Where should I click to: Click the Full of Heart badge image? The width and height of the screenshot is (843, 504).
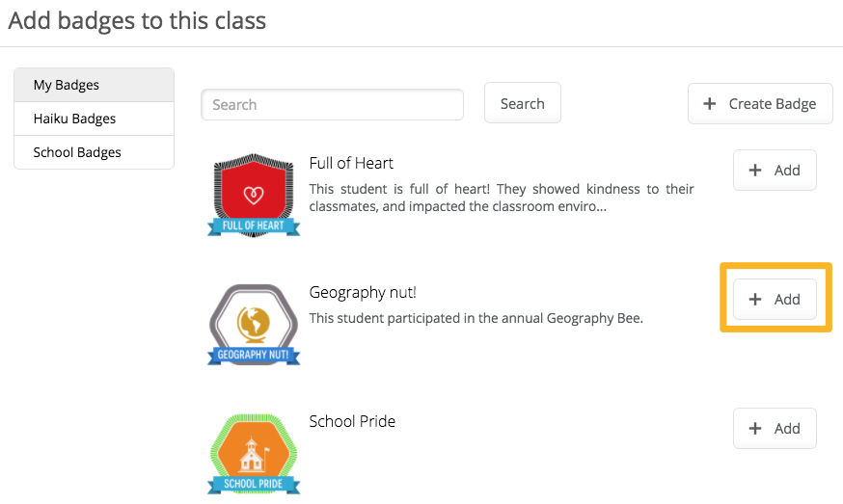pyautogui.click(x=254, y=195)
